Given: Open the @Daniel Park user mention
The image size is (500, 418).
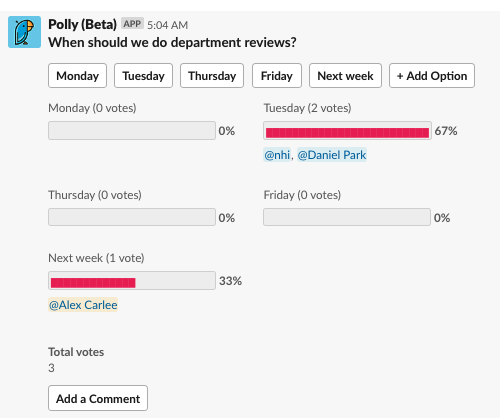Looking at the screenshot, I should point(332,155).
